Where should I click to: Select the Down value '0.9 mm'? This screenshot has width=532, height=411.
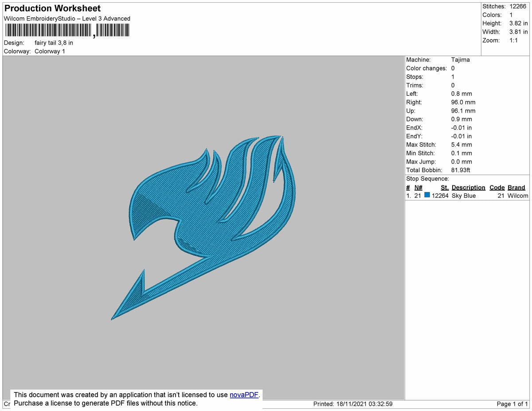point(461,119)
